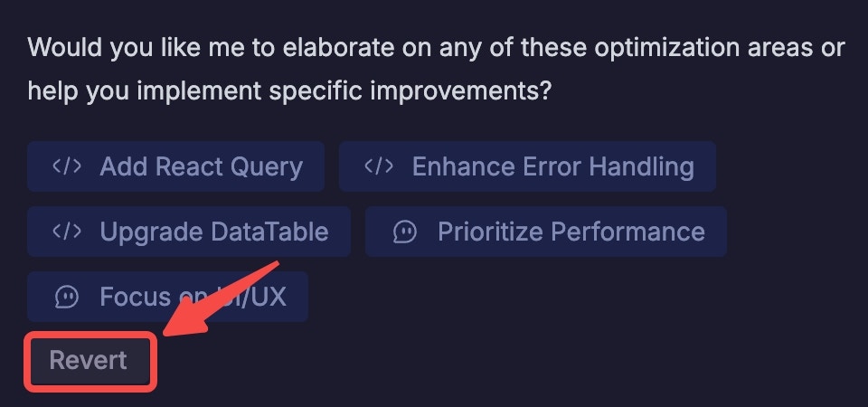Screen dimensions: 868x407
Task: Choose the Add React Query suggestion
Action: 175,166
